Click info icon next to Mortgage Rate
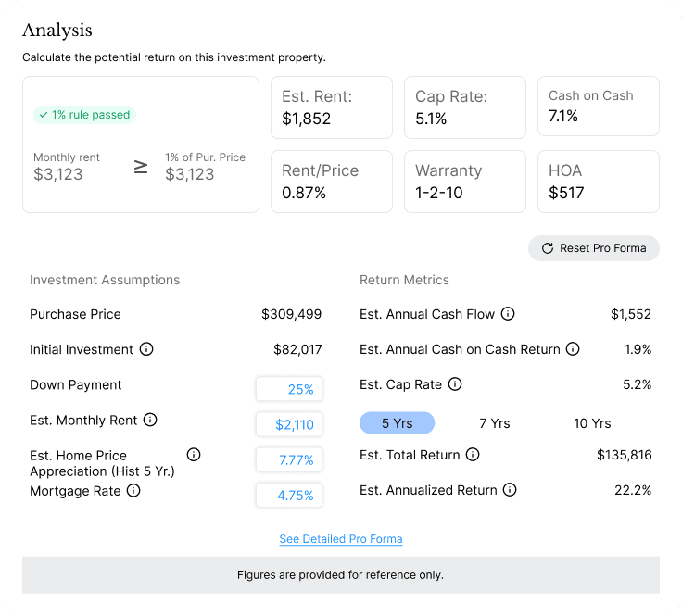Image resolution: width=682 pixels, height=616 pixels. pos(133,491)
